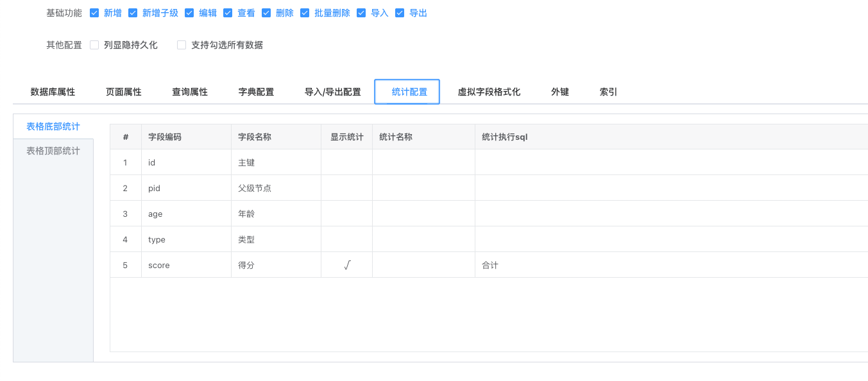This screenshot has width=868, height=381.
Task: Toggle the 新增子级 checkbox
Action: click(133, 13)
